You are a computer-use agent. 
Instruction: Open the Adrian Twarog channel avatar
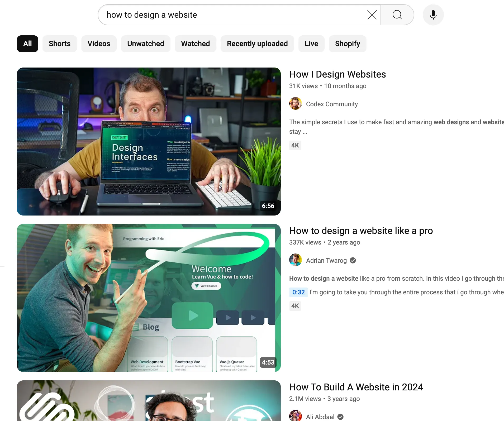296,260
